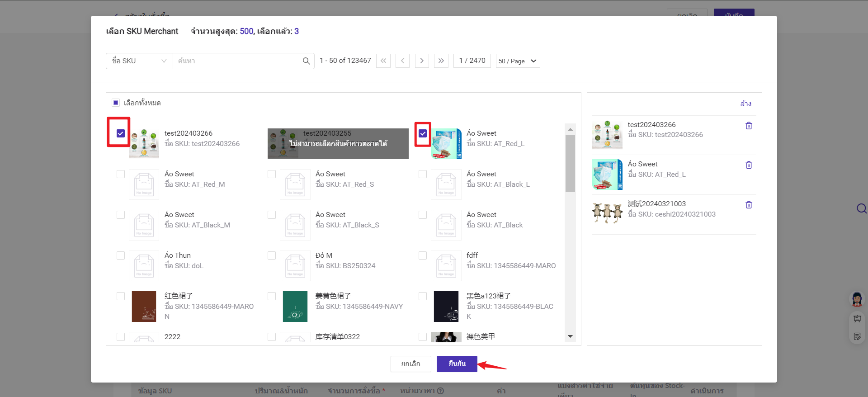Check the AT_Black_M SKU checkbox

coord(121,215)
